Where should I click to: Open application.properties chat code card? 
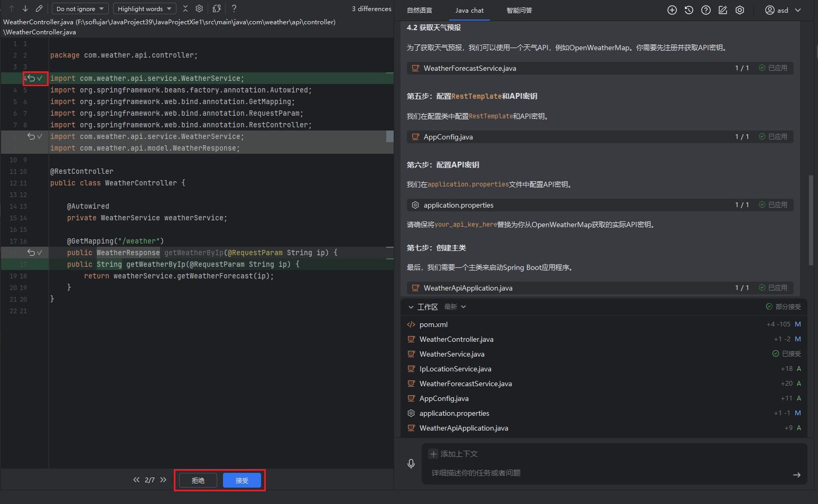(x=600, y=205)
